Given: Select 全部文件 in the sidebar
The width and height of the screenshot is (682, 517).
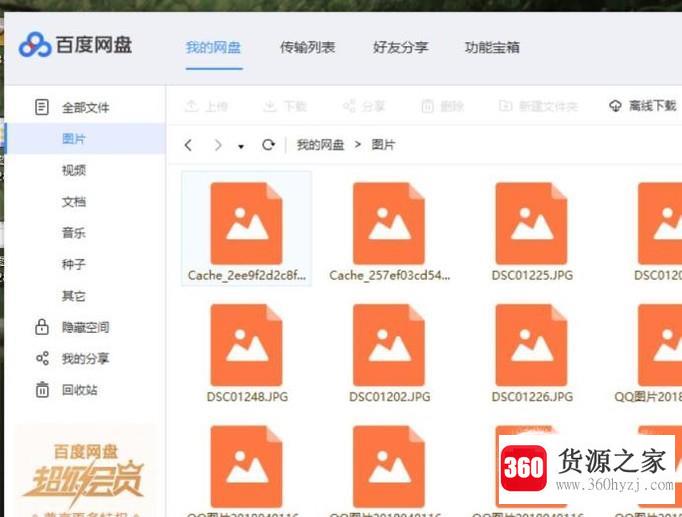Looking at the screenshot, I should pyautogui.click(x=86, y=107).
